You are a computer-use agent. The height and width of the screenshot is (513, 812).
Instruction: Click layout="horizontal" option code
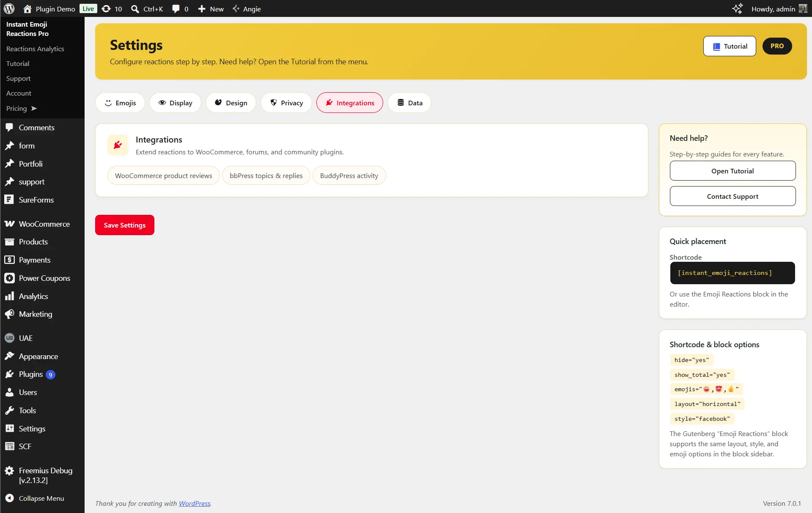click(708, 404)
